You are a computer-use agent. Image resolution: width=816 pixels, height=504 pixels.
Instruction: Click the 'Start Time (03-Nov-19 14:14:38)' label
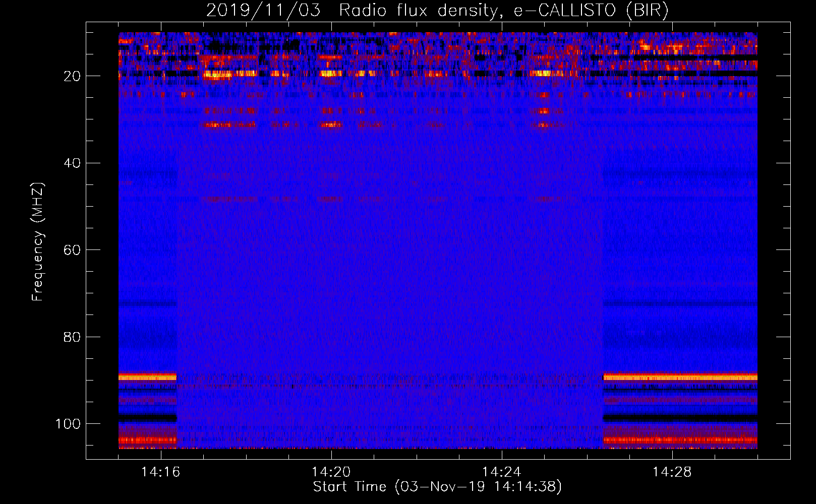pos(437,487)
